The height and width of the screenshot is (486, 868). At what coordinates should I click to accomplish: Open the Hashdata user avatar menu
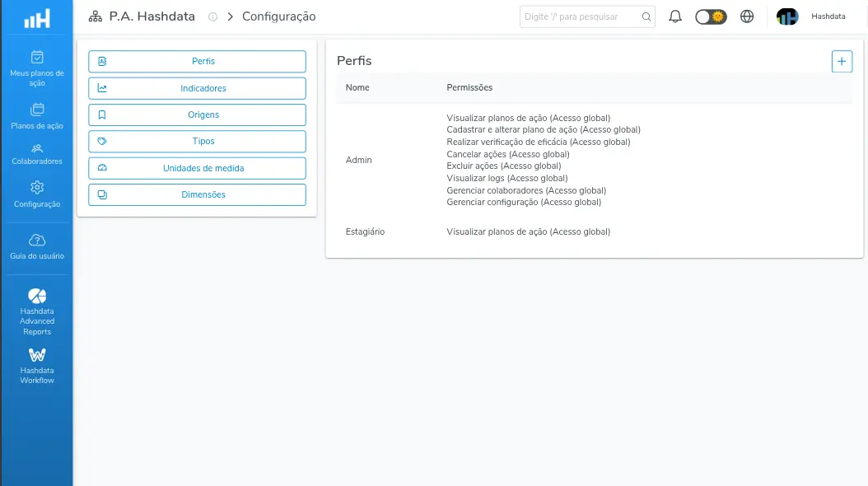pos(787,16)
